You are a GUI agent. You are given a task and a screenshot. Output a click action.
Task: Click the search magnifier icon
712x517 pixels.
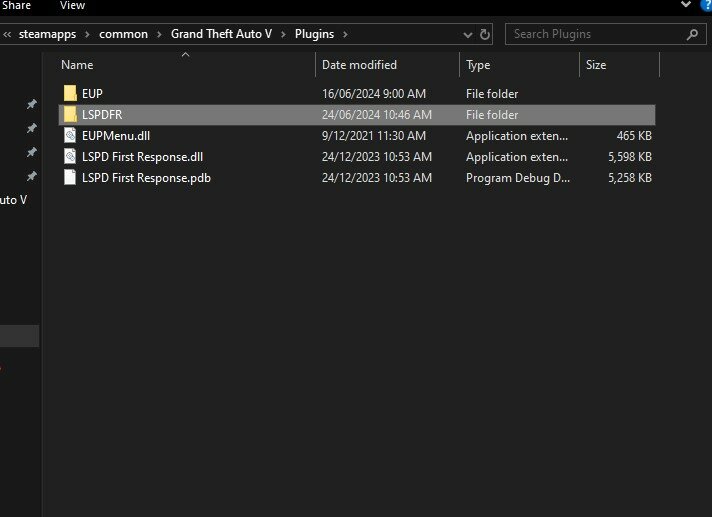point(693,34)
